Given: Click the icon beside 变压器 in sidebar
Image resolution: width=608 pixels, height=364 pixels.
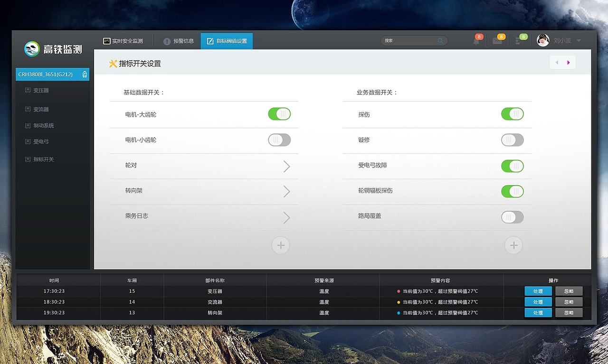Looking at the screenshot, I should point(28,90).
